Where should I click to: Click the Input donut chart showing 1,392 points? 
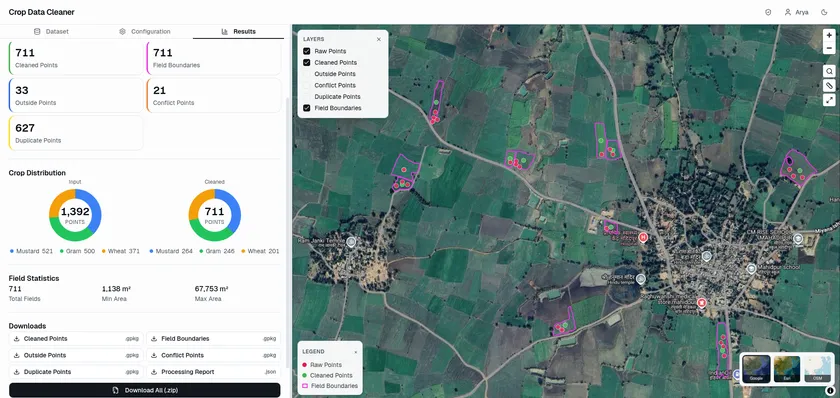75,215
